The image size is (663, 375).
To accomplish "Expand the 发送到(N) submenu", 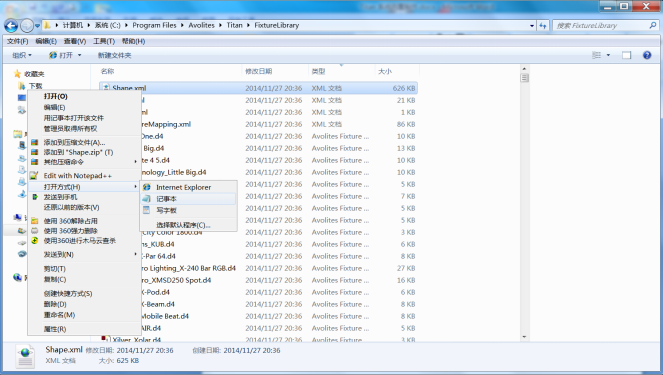I will coord(135,254).
